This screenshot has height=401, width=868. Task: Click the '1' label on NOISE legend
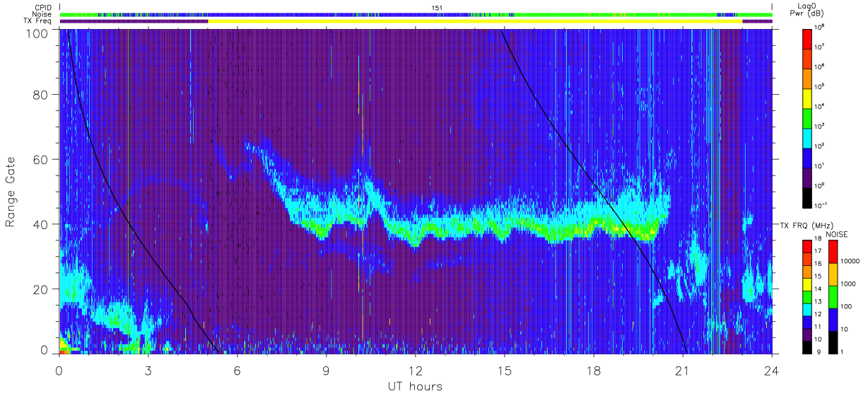(x=840, y=351)
